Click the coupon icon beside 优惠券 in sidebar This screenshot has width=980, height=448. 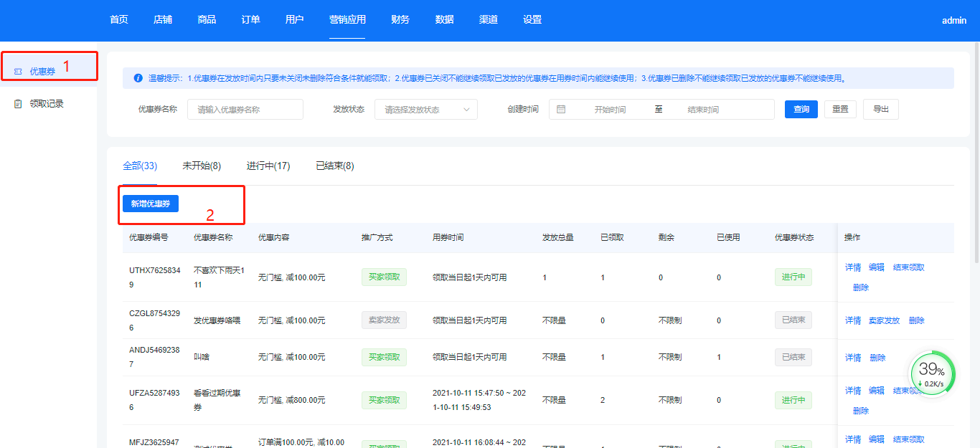point(18,72)
